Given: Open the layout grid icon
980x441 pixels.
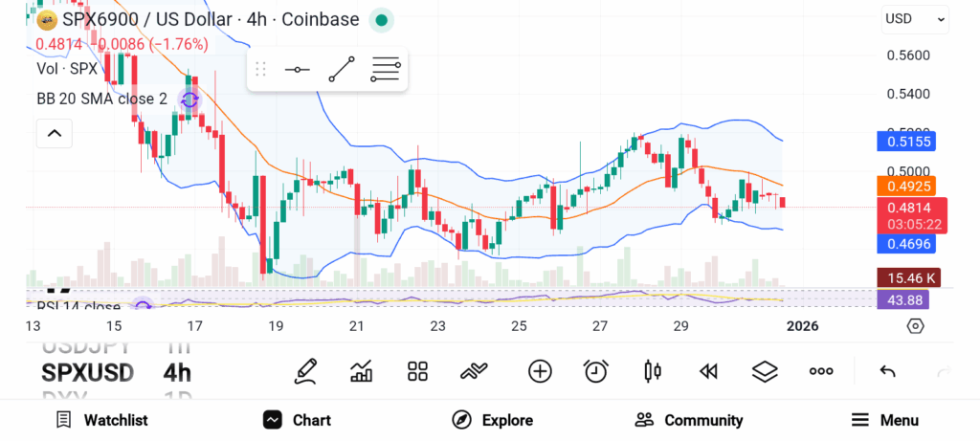Looking at the screenshot, I should [x=417, y=371].
